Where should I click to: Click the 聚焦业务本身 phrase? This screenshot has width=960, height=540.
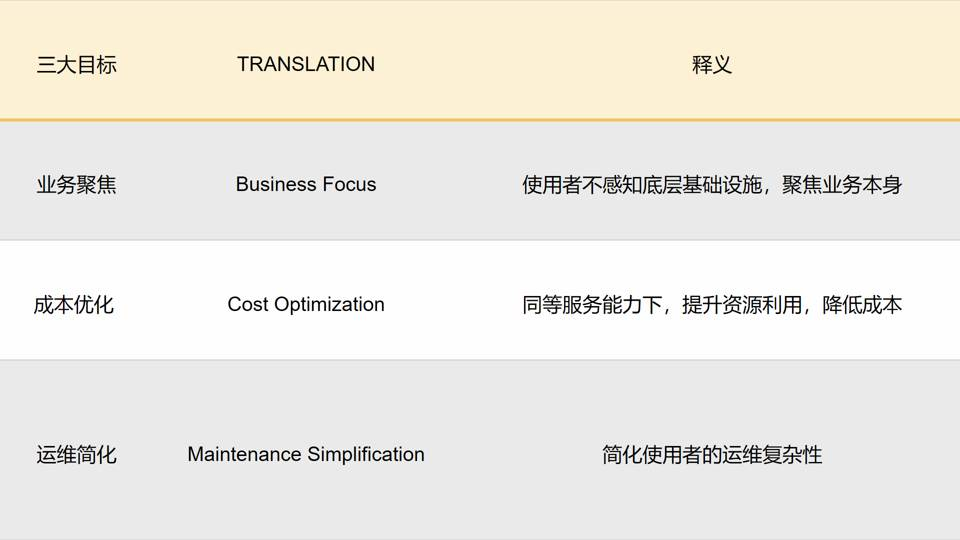[842, 185]
